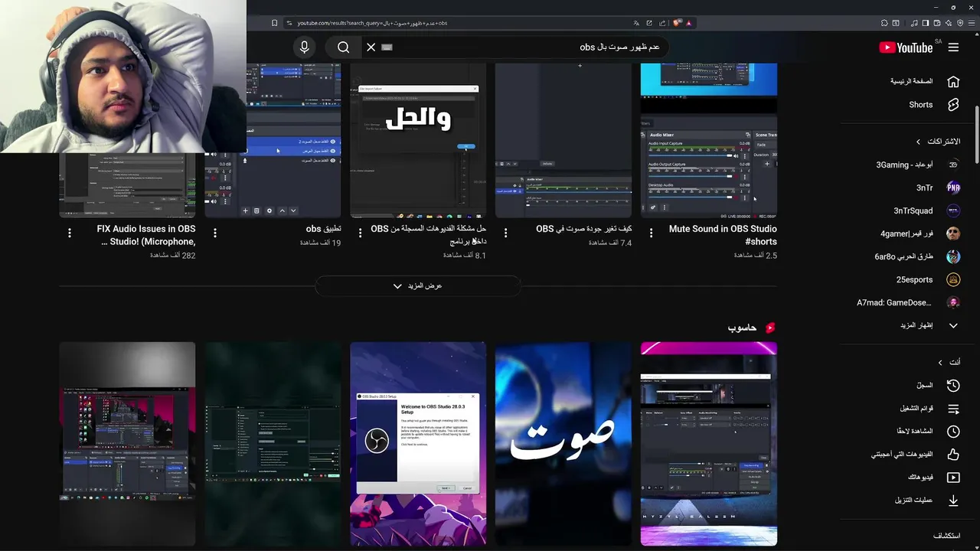Click the sidebar vertical scrollbar
Viewport: 980px width, 551px height.
976,134
